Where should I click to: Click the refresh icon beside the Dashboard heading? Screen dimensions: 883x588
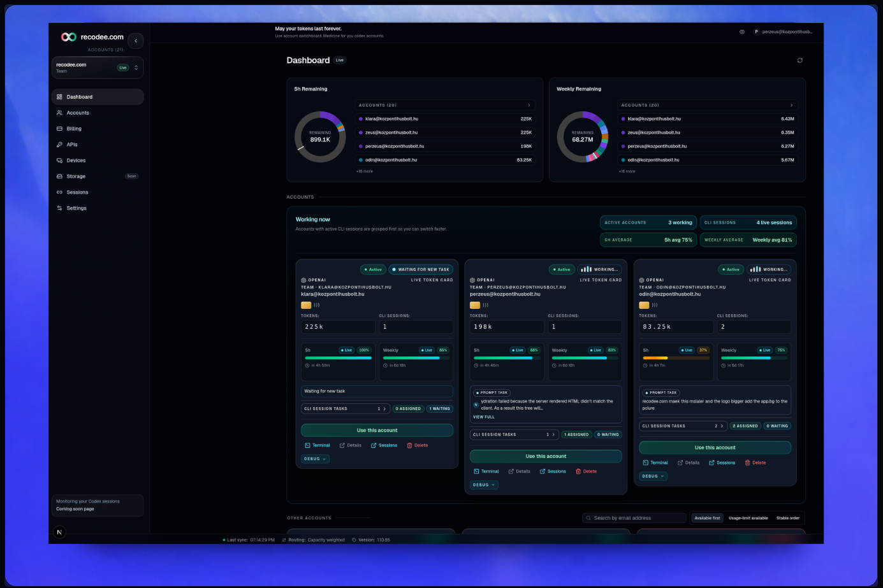(x=799, y=61)
